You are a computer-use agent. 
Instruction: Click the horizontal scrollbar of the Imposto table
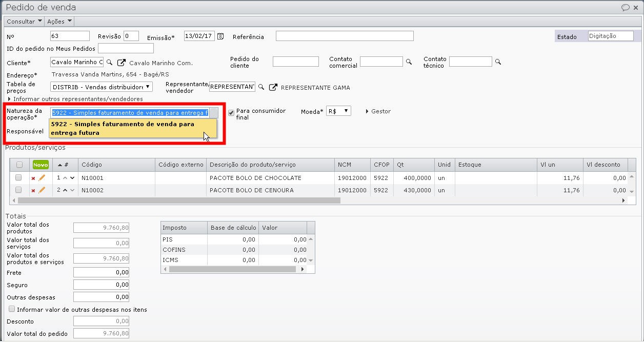[231, 269]
